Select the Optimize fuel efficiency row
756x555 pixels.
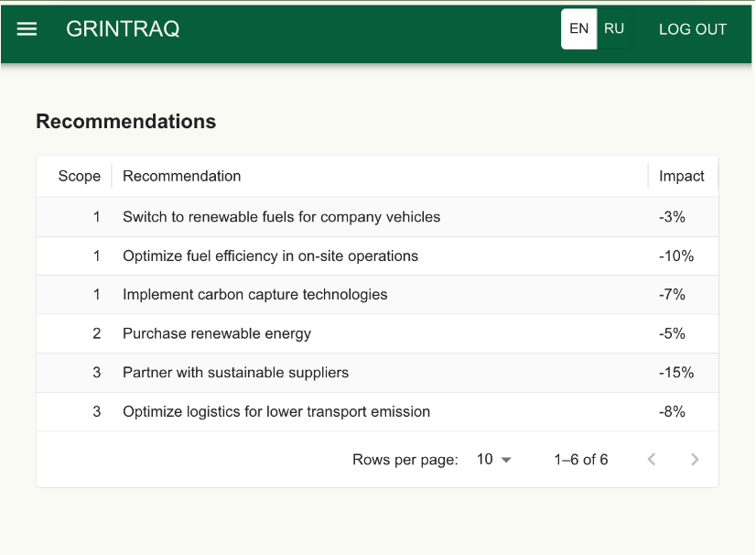pos(270,256)
